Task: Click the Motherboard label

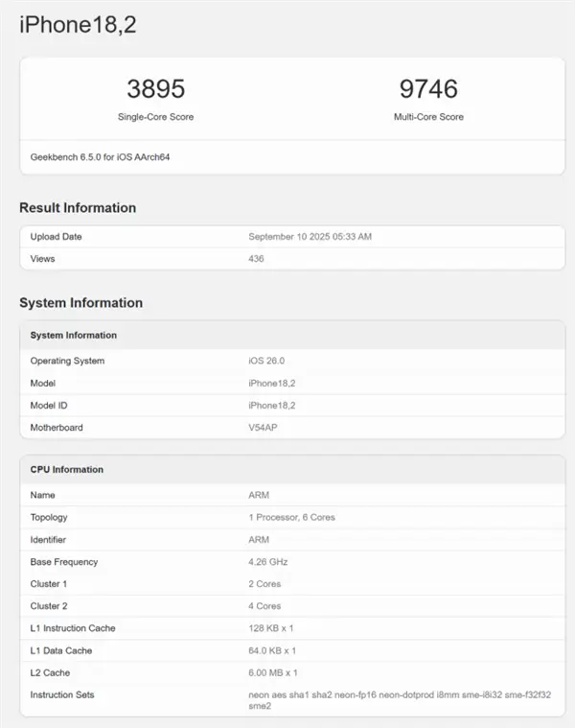Action: click(x=57, y=428)
